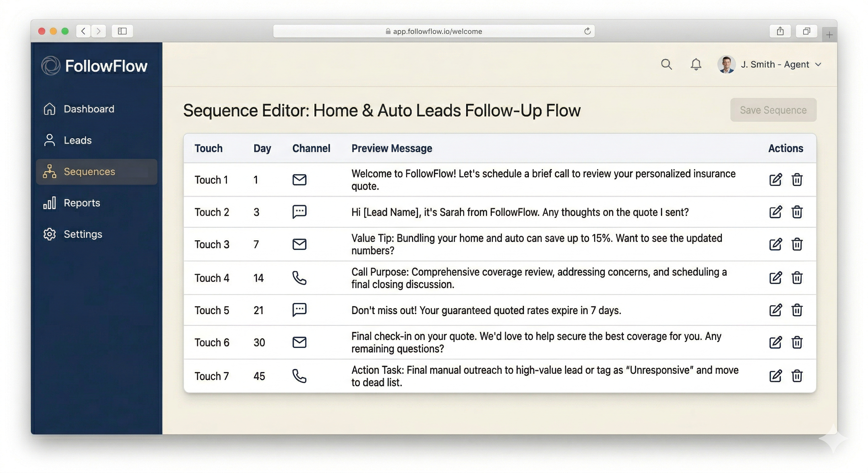Click the Preview Message column header
Image resolution: width=868 pixels, height=473 pixels.
[391, 148]
